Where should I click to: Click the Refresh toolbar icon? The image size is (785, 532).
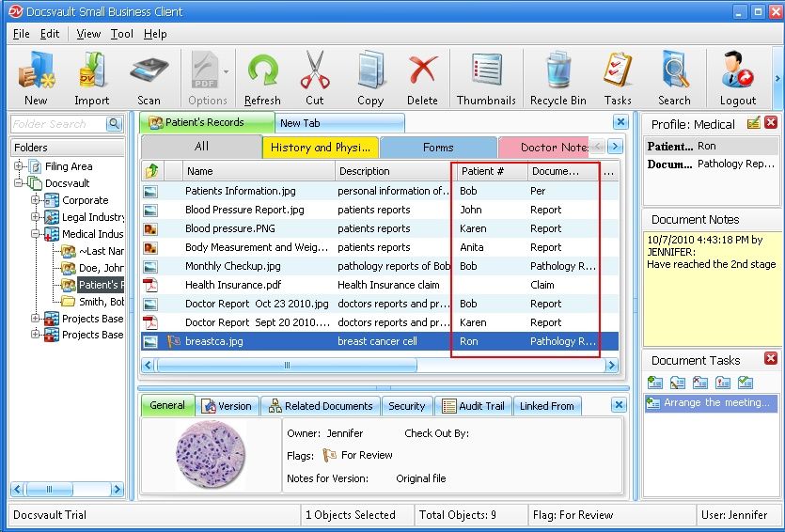(x=262, y=79)
